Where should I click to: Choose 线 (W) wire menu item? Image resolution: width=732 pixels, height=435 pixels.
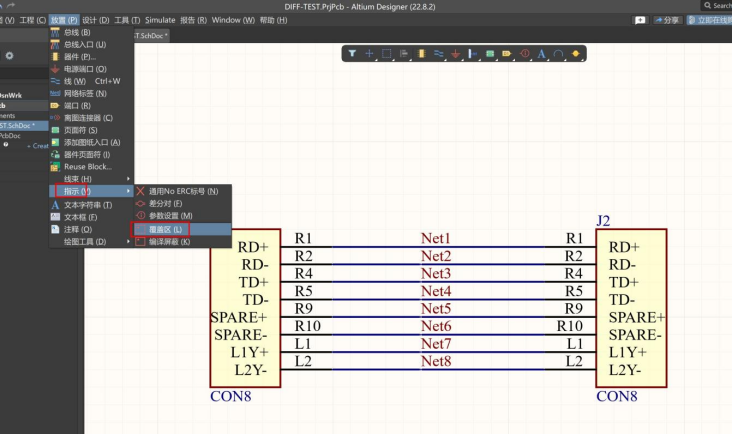pos(92,81)
